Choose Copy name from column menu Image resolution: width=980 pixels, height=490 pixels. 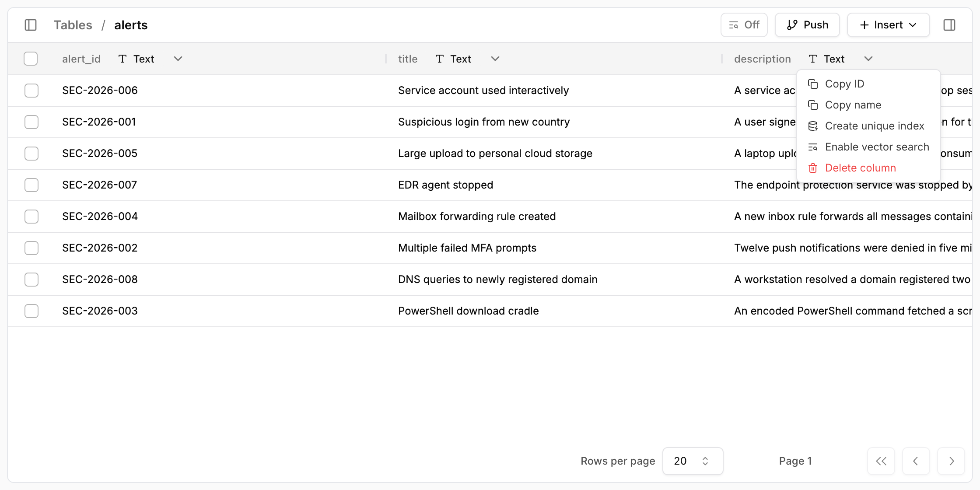pos(868,105)
